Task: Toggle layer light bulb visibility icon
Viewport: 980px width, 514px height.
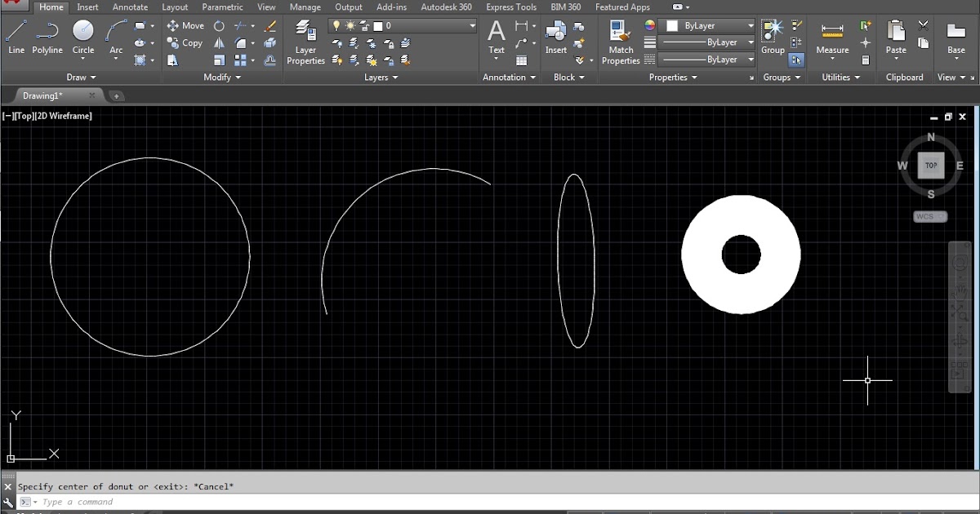Action: coord(336,25)
